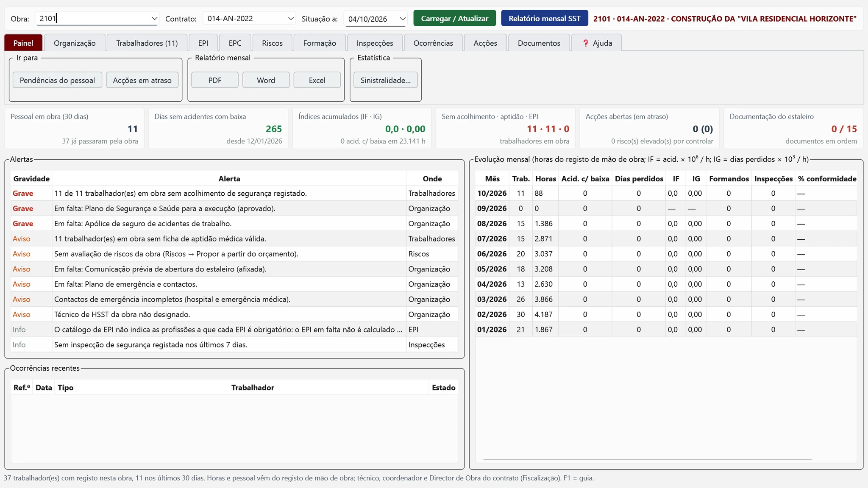Image resolution: width=868 pixels, height=488 pixels.
Task: Open the Sinistralidade statistics
Action: pos(386,80)
